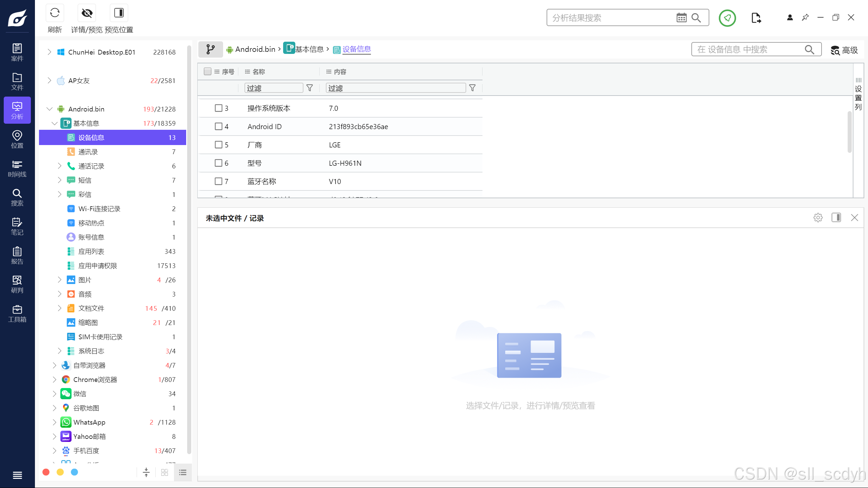Image resolution: width=868 pixels, height=488 pixels.
Task: Expand the ChunHei Desktop.E01 tree node
Action: click(50, 52)
